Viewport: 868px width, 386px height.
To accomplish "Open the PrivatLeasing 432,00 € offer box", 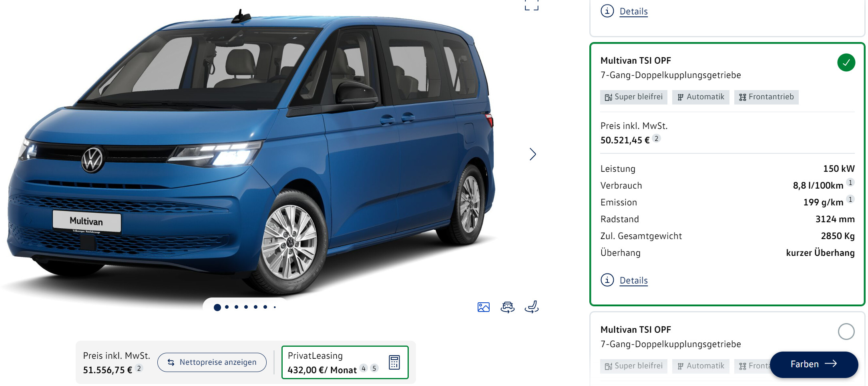I will pos(345,362).
